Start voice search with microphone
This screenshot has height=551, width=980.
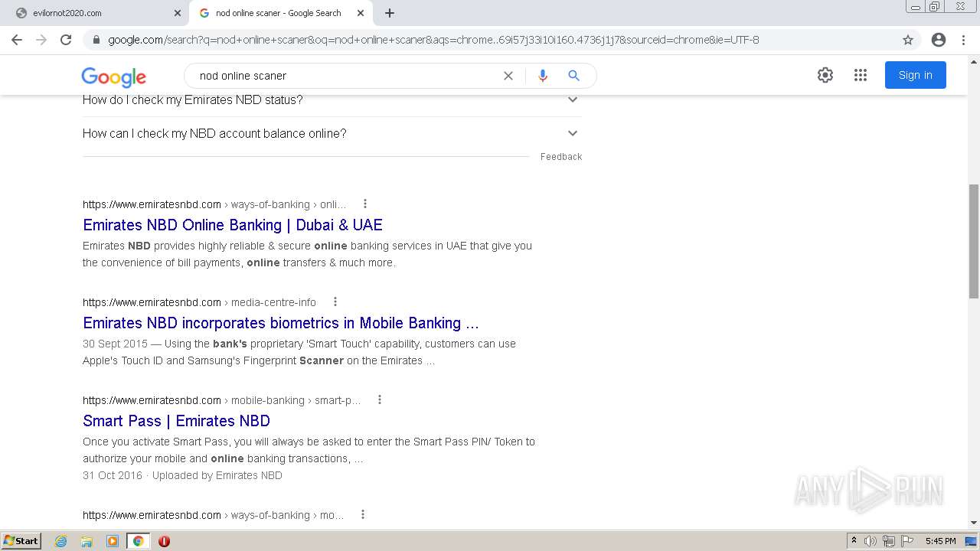coord(543,76)
